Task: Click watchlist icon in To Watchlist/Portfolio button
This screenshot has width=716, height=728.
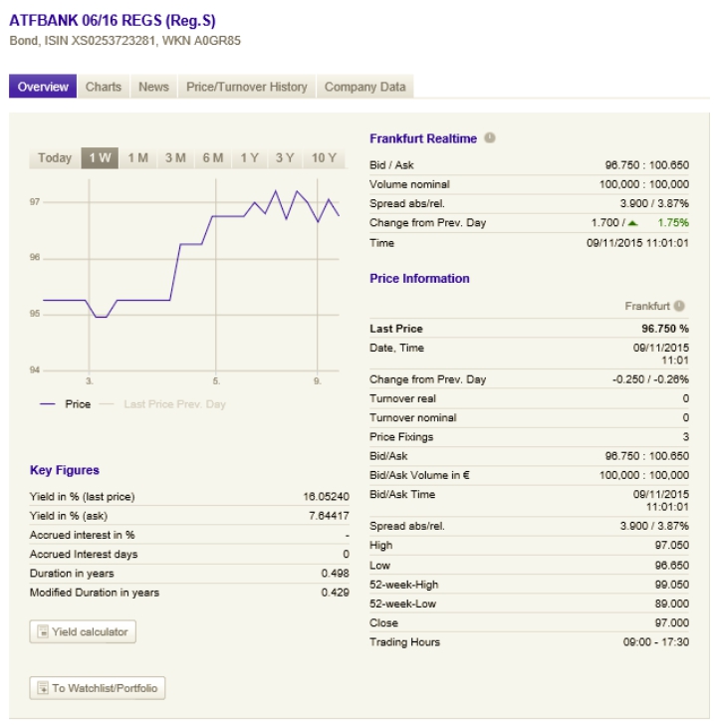Action: pos(43,687)
